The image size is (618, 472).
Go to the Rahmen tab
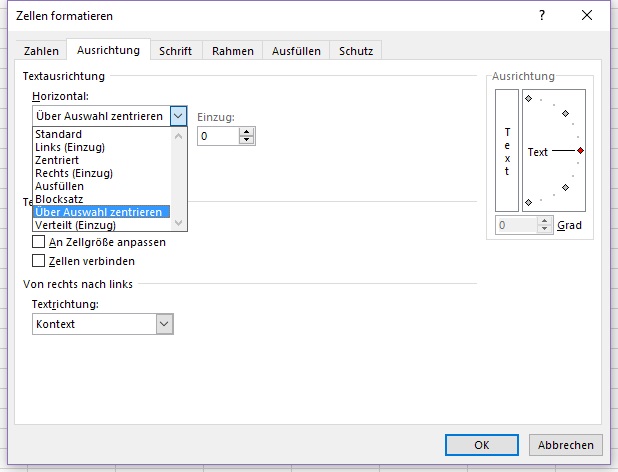tap(233, 51)
